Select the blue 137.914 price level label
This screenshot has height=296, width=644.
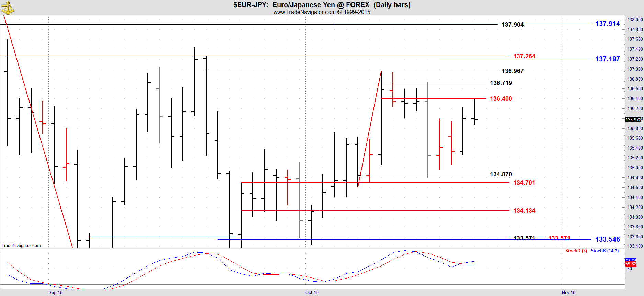coord(607,24)
